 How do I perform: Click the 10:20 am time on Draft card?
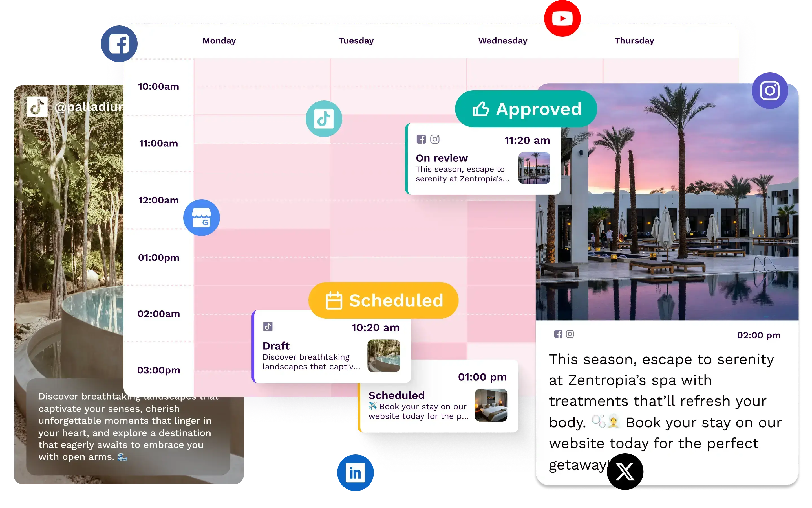[x=376, y=328]
